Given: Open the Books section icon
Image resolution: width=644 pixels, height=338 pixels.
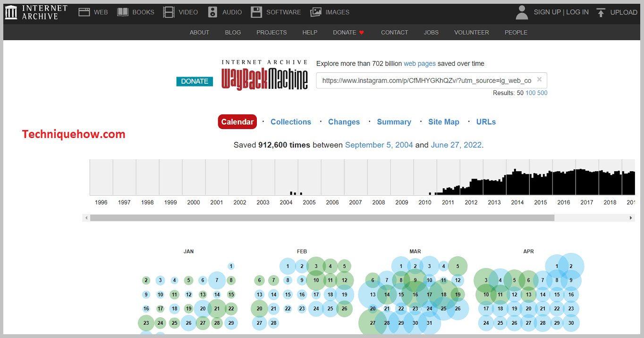Looking at the screenshot, I should tap(123, 12).
